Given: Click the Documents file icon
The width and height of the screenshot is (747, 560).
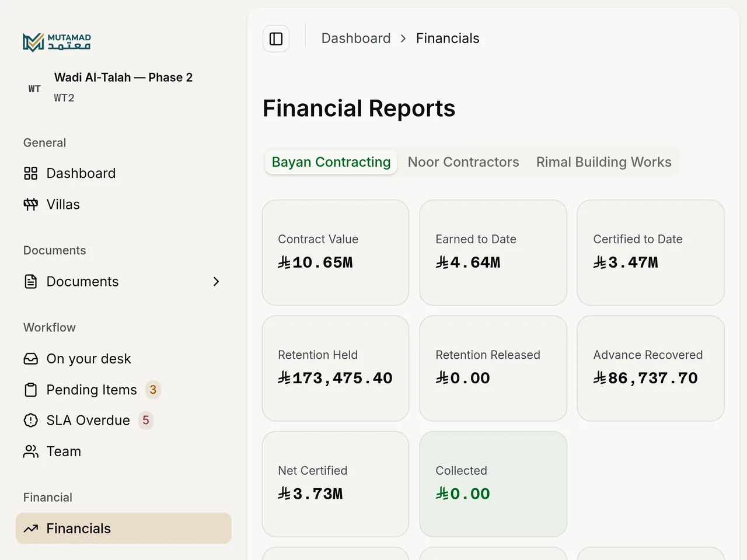Looking at the screenshot, I should coord(31,282).
